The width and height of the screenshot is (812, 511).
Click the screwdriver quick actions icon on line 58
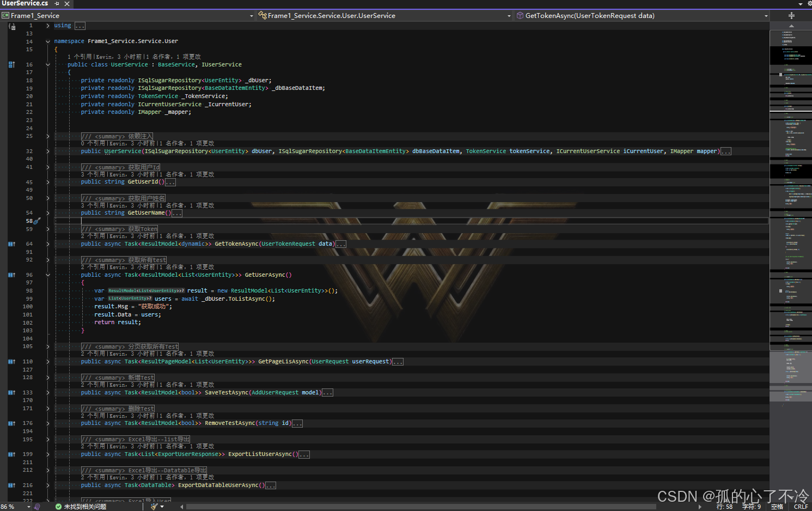pyautogui.click(x=37, y=221)
